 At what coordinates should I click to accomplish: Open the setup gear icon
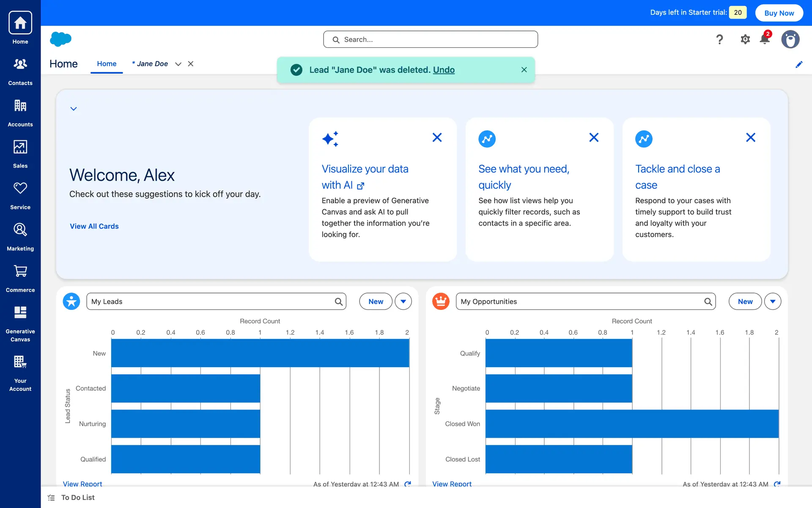pyautogui.click(x=745, y=39)
